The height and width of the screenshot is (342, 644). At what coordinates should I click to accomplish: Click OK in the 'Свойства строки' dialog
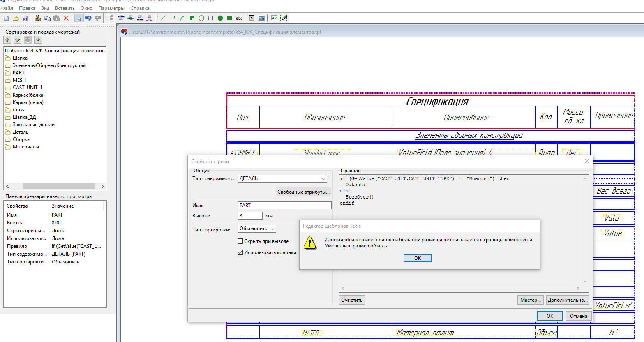tap(550, 316)
